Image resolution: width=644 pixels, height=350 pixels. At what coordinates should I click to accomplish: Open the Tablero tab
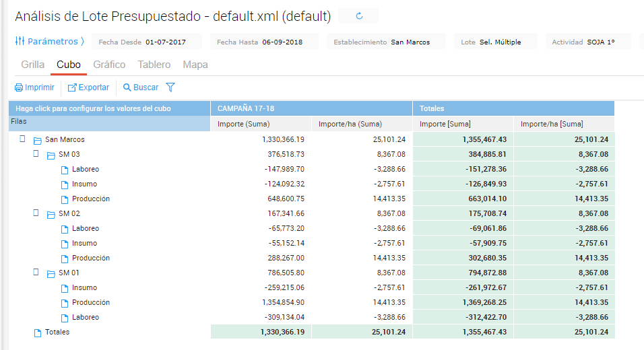click(154, 65)
